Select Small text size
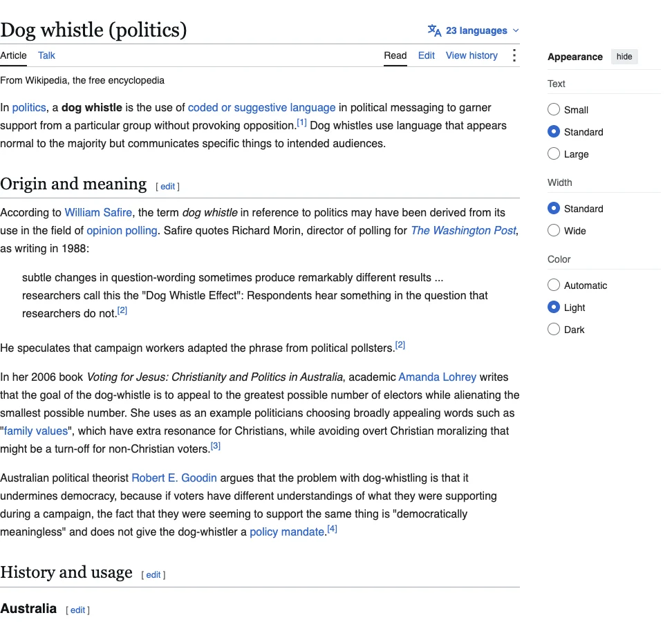This screenshot has height=622, width=672. [x=554, y=110]
